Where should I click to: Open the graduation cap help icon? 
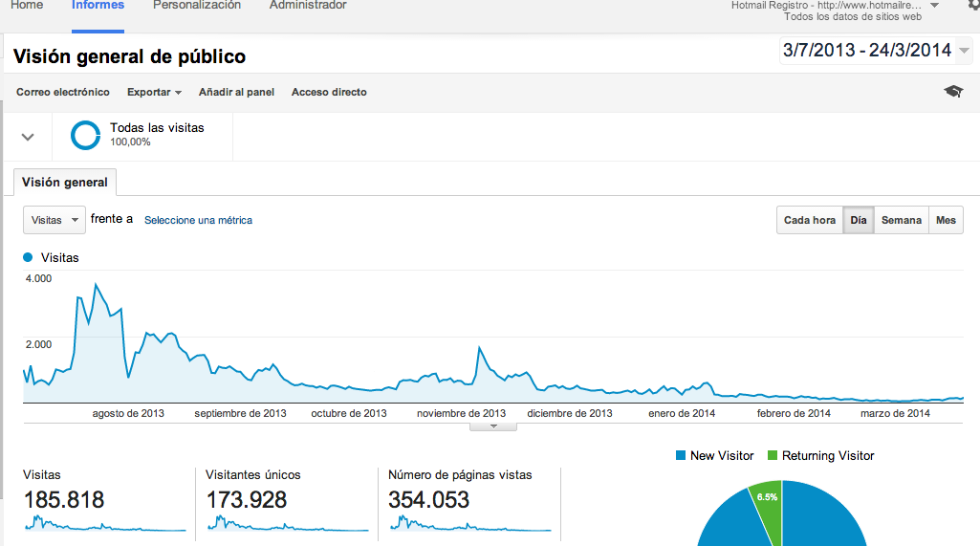(953, 92)
